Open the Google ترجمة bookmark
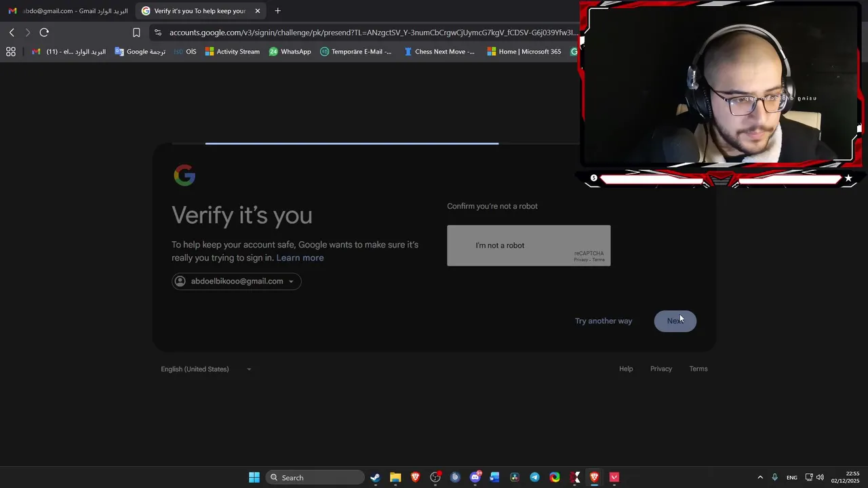The height and width of the screenshot is (488, 868). click(x=140, y=52)
